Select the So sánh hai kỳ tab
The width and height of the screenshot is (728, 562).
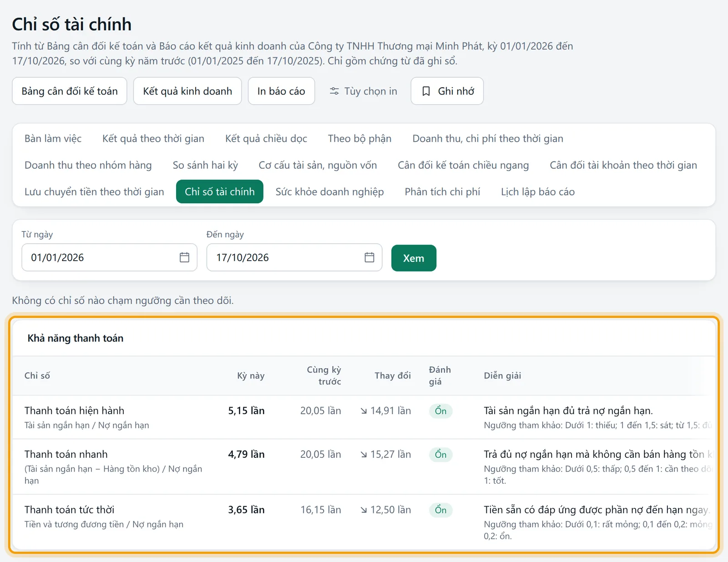(x=205, y=165)
